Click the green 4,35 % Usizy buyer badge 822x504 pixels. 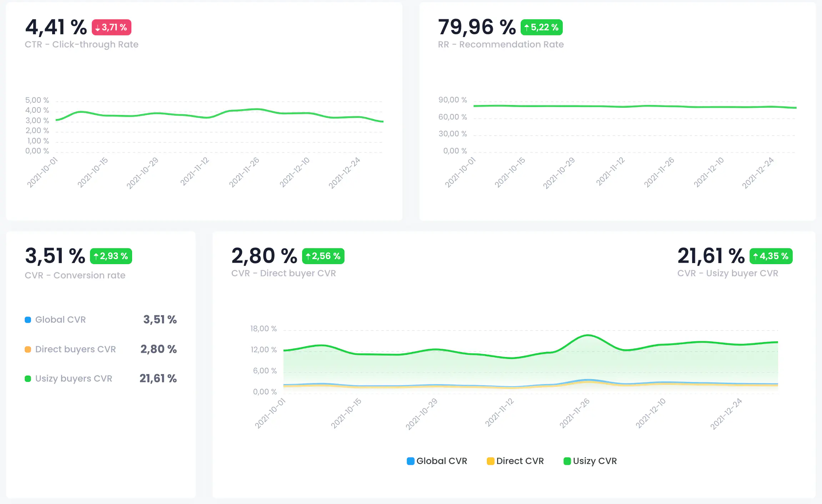[x=771, y=256]
